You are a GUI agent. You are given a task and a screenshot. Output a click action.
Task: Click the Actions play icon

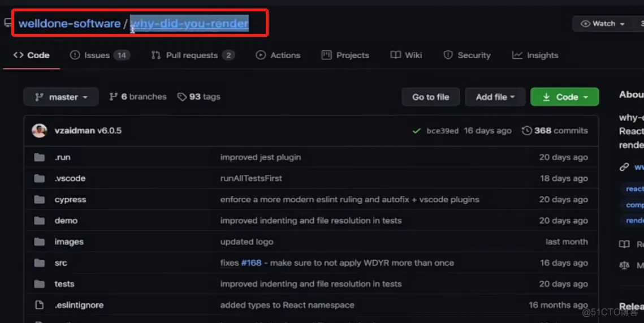pyautogui.click(x=261, y=55)
